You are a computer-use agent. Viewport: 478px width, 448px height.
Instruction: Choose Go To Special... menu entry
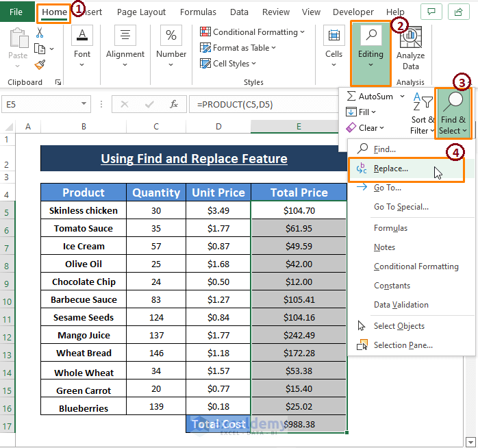coord(401,207)
